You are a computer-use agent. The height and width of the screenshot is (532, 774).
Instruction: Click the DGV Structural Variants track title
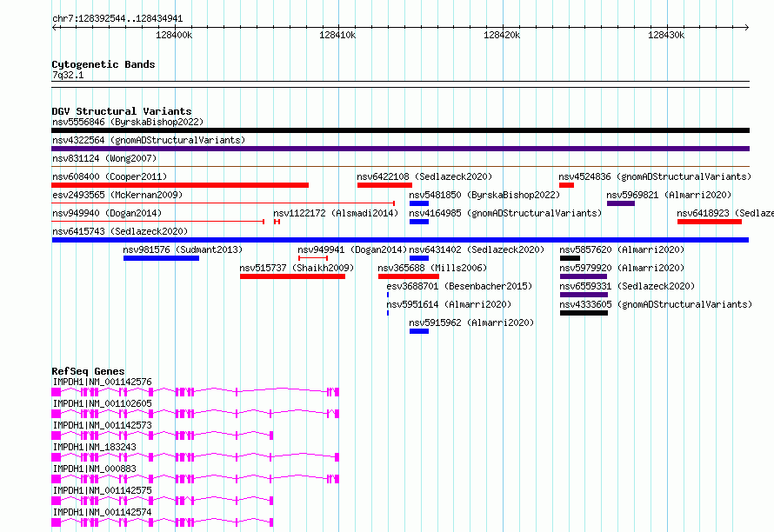(x=122, y=111)
